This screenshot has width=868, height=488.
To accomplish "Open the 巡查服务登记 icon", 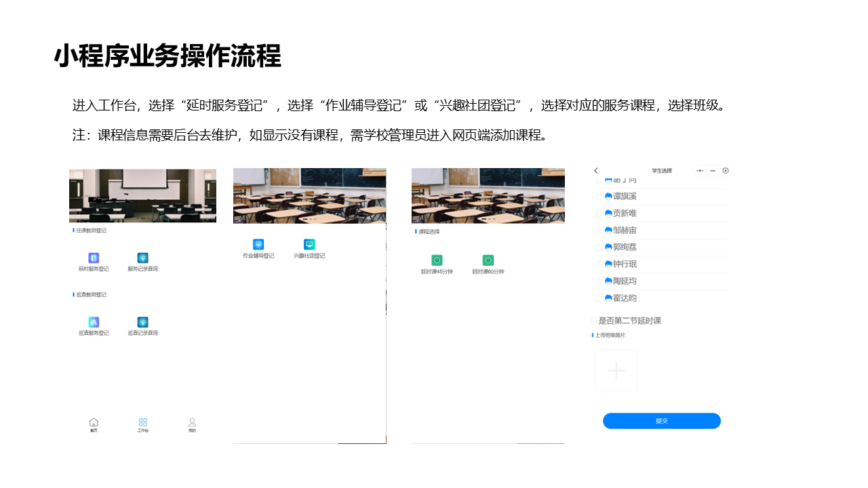I will [x=94, y=322].
